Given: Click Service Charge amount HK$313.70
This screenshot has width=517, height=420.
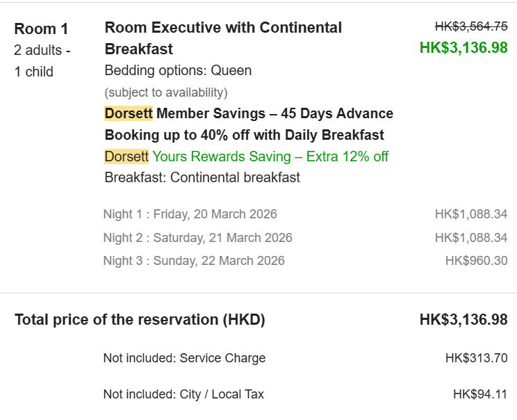Looking at the screenshot, I should click(477, 358).
